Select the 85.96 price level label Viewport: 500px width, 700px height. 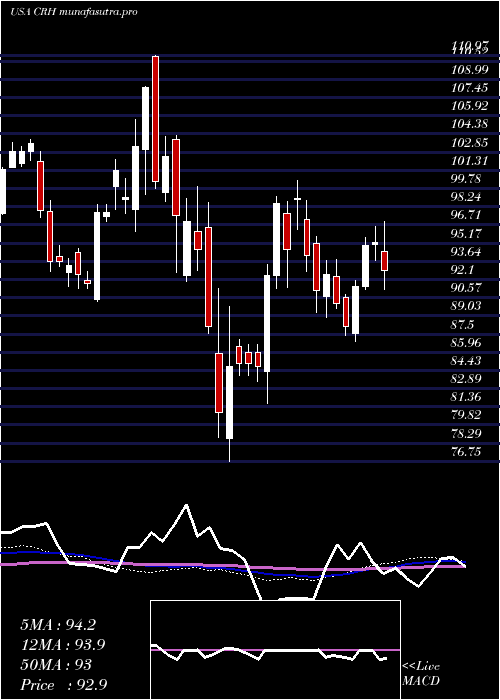pos(467,343)
